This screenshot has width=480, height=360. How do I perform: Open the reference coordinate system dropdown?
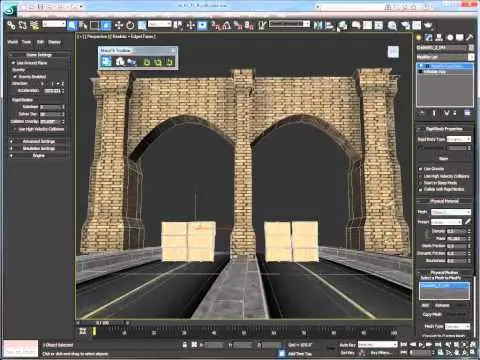tap(160, 24)
